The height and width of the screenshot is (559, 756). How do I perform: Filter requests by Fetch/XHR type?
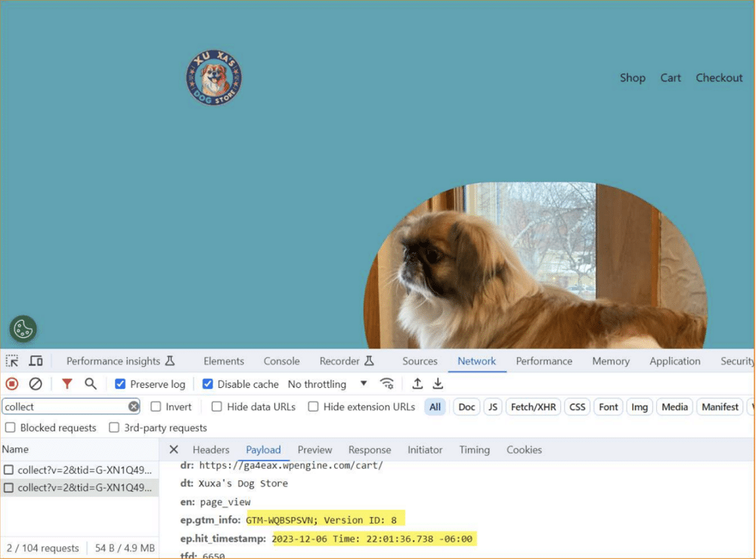(533, 407)
